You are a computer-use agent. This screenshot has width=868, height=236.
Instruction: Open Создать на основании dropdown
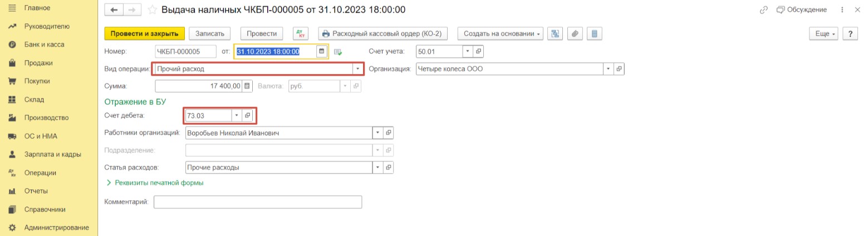(501, 33)
